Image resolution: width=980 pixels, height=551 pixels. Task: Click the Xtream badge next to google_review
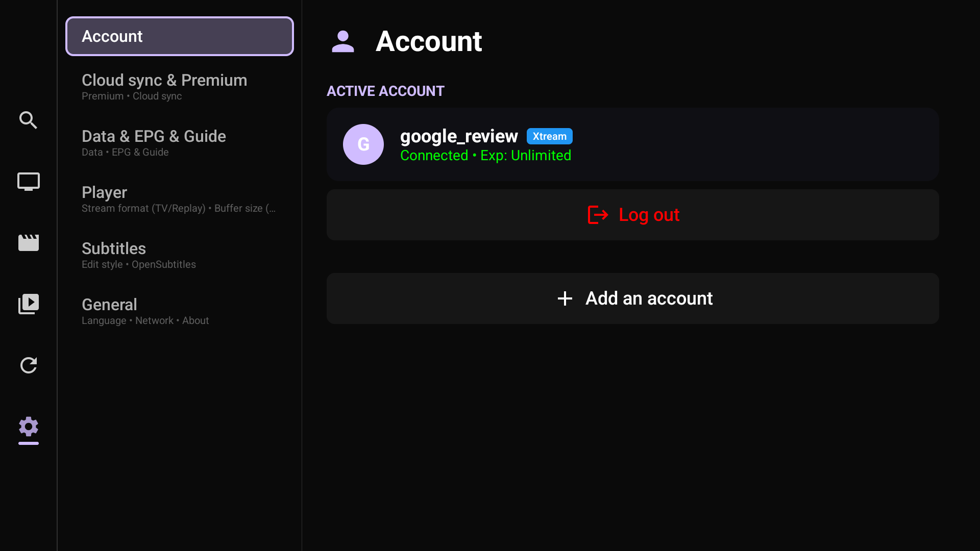point(549,136)
